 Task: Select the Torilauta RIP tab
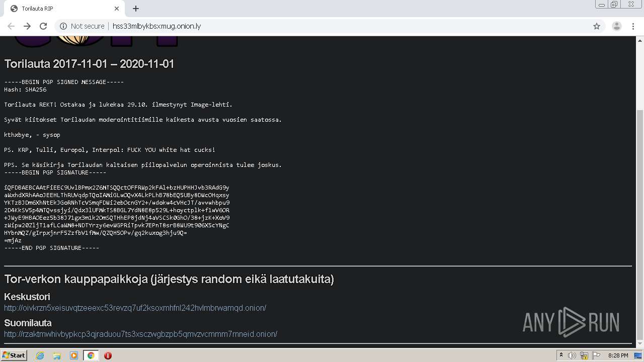[x=64, y=9]
